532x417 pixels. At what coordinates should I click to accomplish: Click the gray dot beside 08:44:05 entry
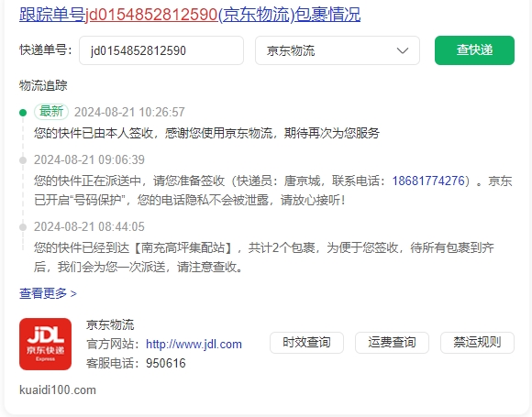point(23,226)
